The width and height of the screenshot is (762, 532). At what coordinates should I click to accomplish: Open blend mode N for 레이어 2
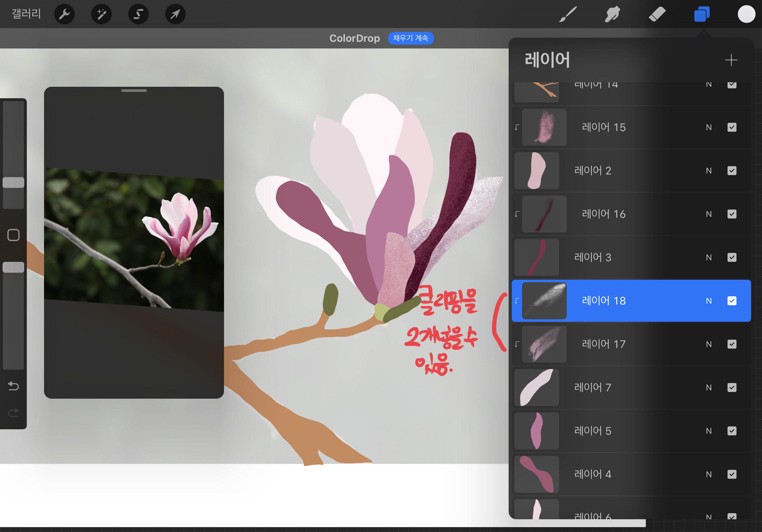tap(709, 171)
